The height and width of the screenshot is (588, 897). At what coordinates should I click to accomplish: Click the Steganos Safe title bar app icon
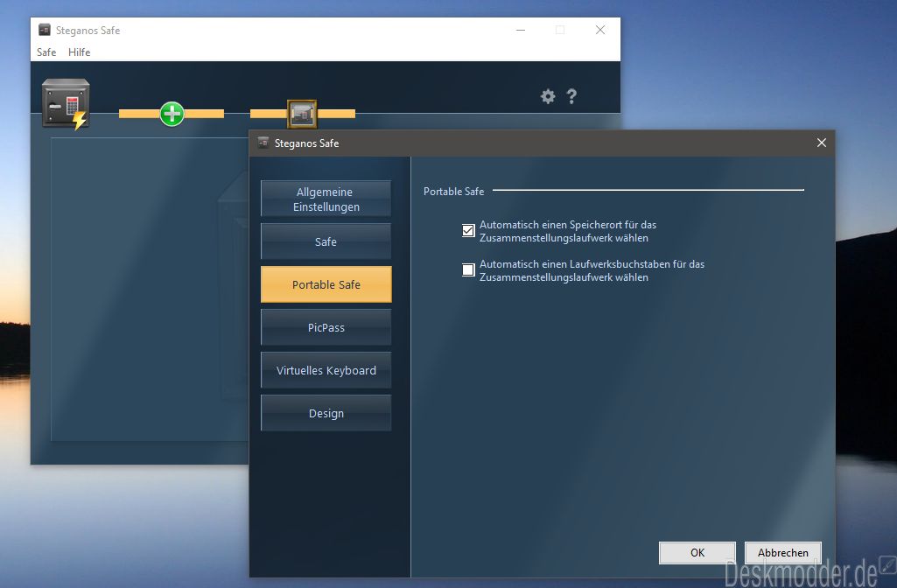click(44, 30)
